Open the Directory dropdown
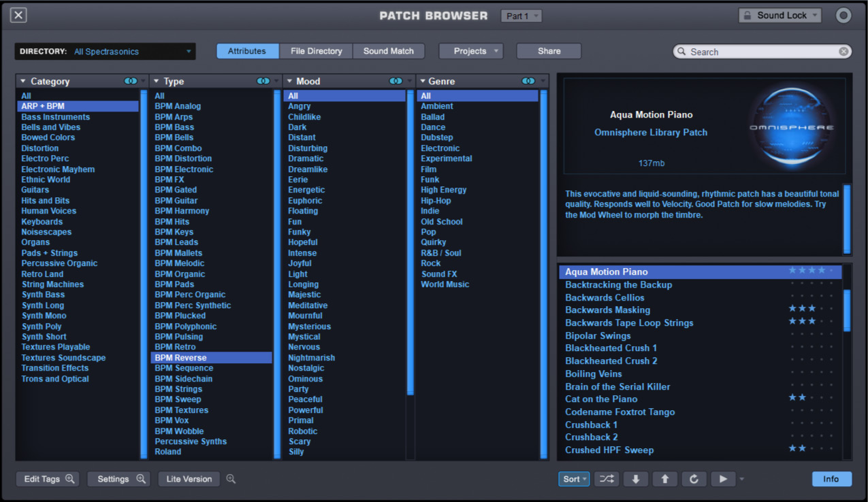This screenshot has width=868, height=502. tap(106, 52)
